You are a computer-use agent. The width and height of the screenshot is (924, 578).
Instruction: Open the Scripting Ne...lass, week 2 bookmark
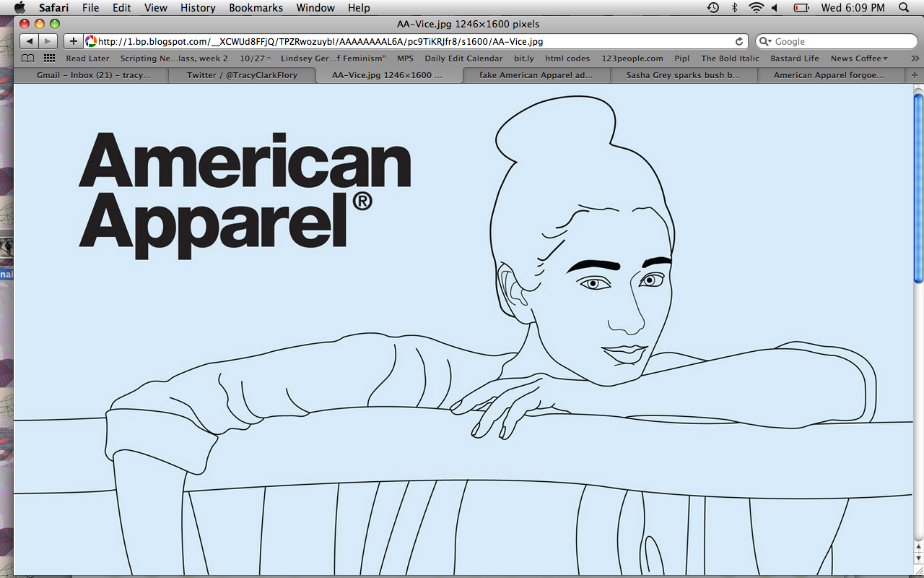coord(174,59)
